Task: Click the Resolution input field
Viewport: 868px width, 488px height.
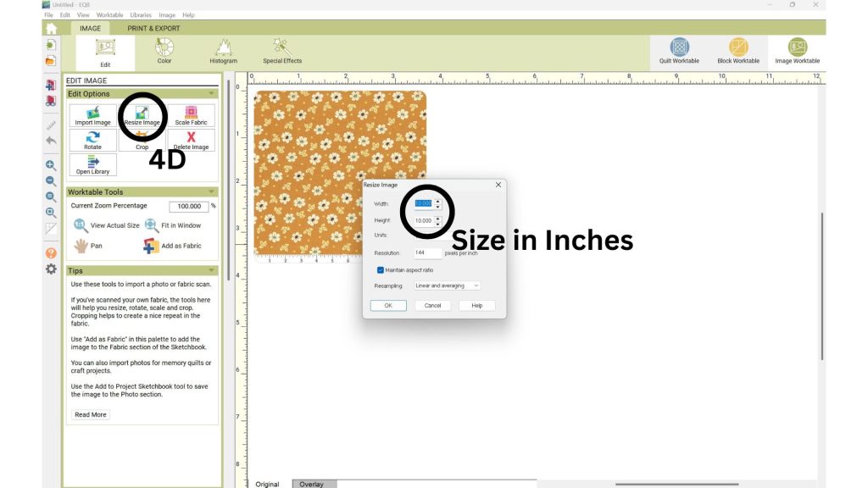Action: pos(428,252)
